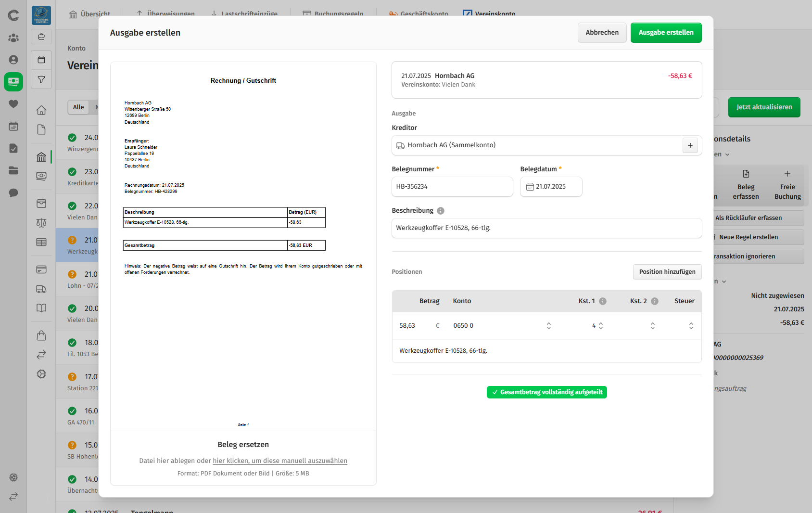Click the briefcase icon below organization logo

tap(41, 37)
